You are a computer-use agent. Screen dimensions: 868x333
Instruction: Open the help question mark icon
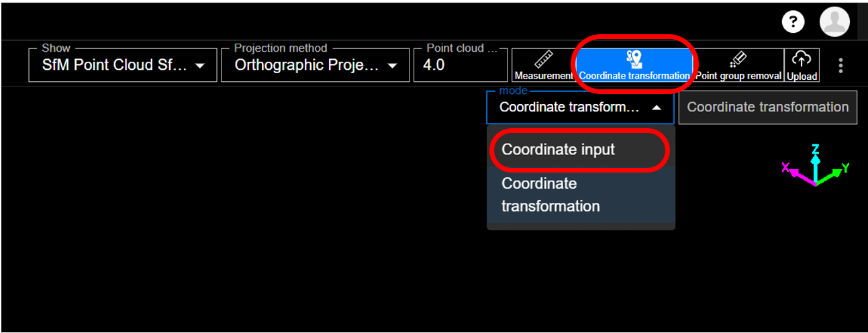[x=793, y=22]
